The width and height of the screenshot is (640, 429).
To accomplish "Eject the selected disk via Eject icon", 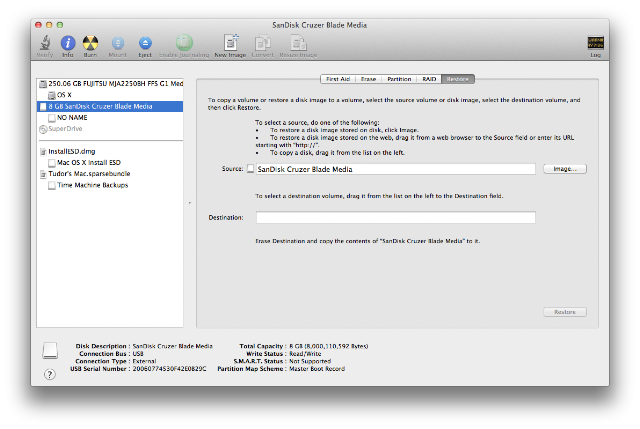I will click(145, 42).
